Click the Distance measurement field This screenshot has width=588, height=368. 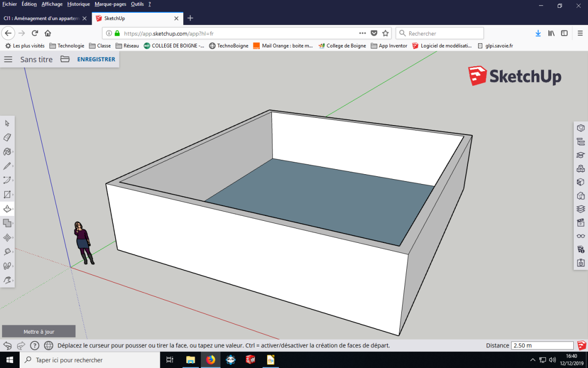coord(542,345)
